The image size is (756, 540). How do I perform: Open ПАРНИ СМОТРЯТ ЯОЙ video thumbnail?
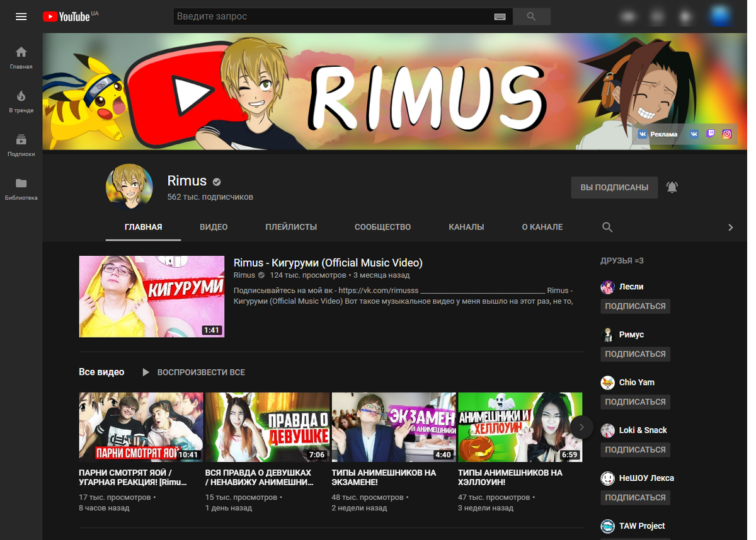click(140, 427)
